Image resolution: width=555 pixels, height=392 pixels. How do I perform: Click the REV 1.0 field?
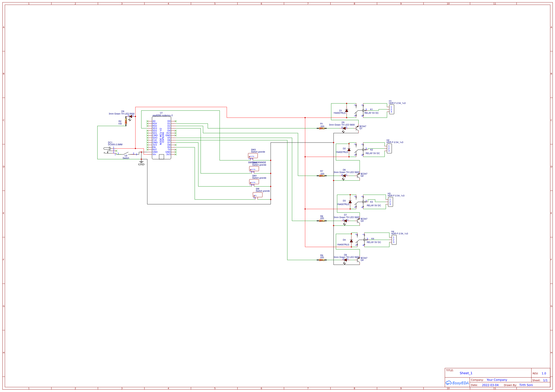pos(544,373)
